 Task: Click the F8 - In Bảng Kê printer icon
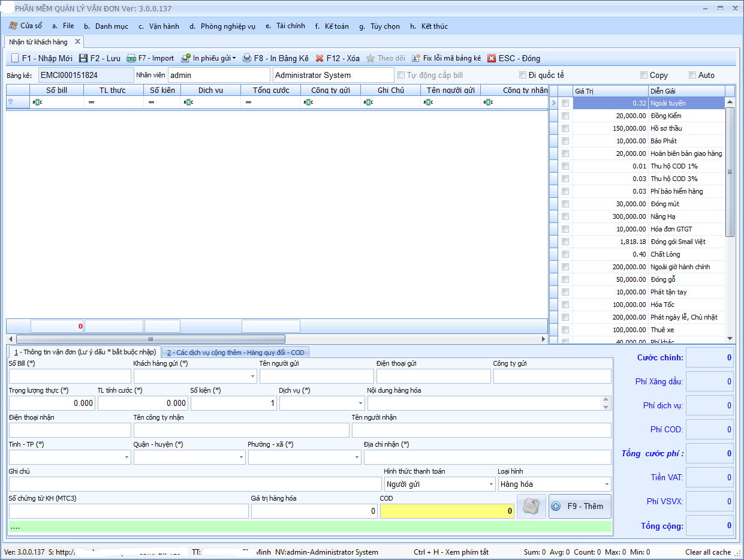point(246,58)
